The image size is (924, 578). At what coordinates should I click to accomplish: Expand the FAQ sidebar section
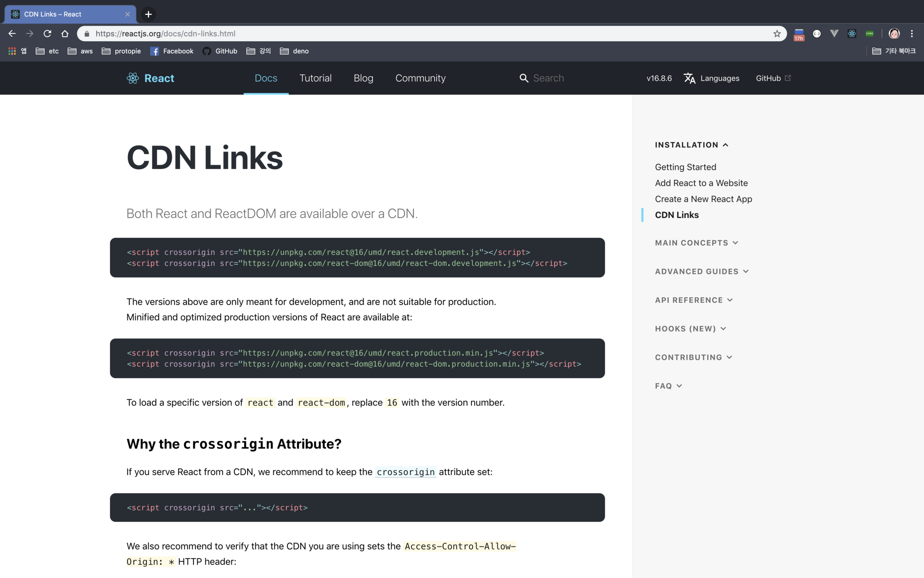pos(668,386)
